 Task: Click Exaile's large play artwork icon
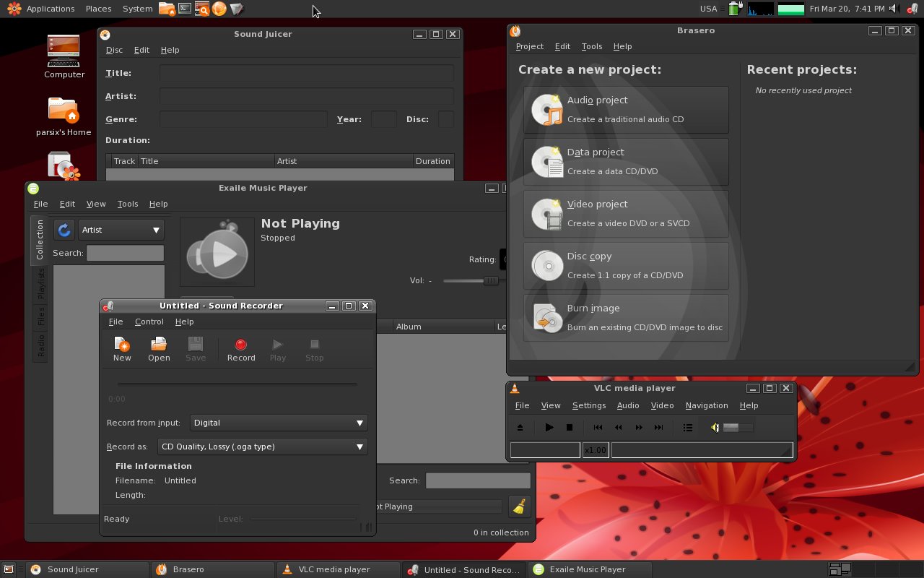217,252
